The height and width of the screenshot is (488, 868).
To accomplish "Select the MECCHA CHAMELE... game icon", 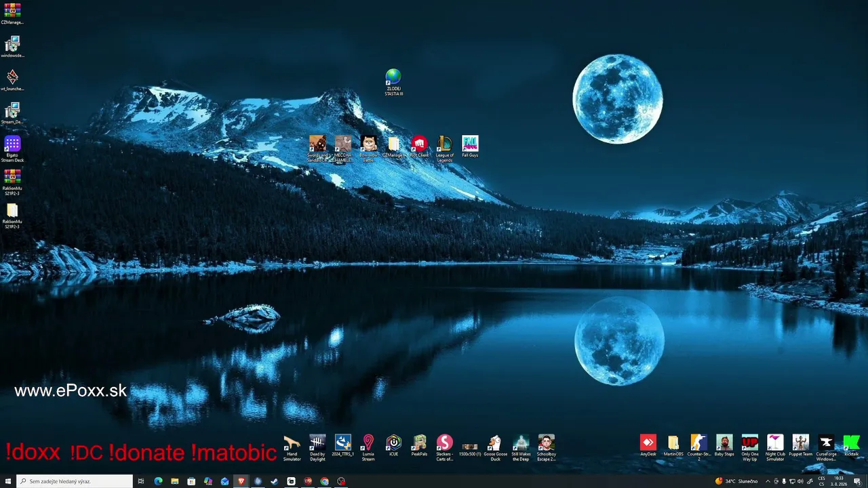I will click(x=343, y=148).
